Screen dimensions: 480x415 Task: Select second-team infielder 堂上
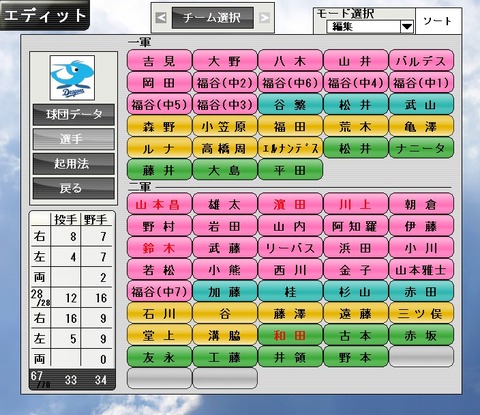(x=159, y=335)
